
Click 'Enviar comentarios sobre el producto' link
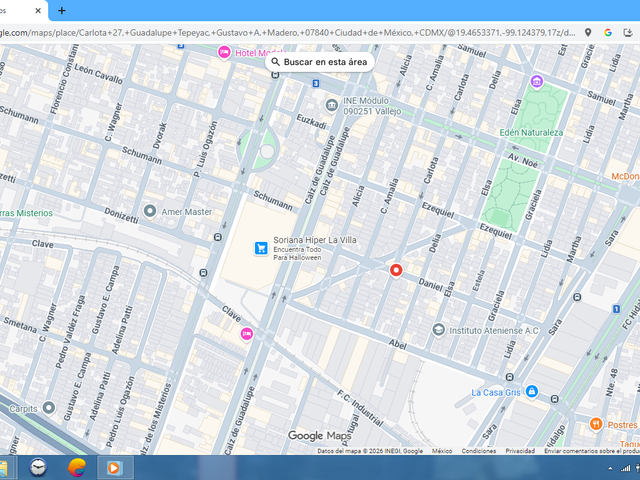coord(592,451)
